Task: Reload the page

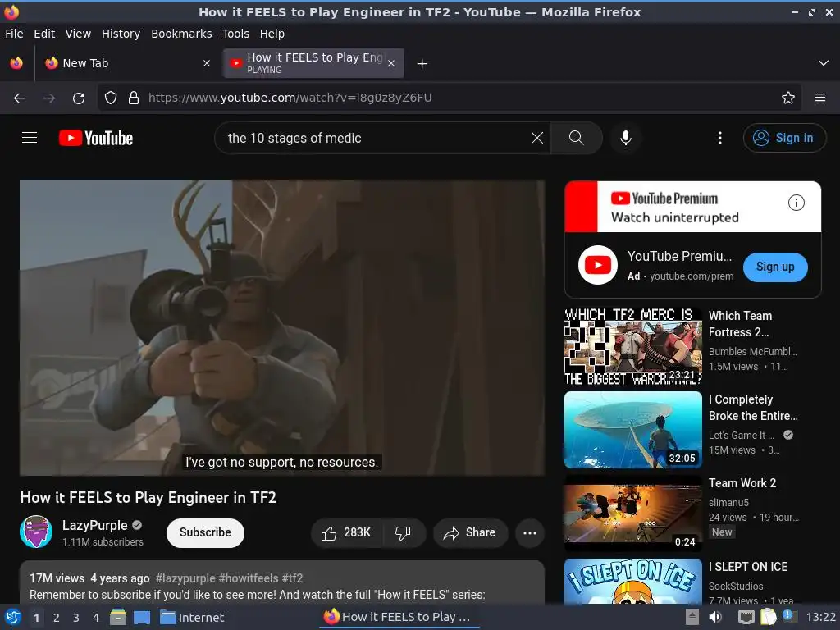Action: (79, 98)
